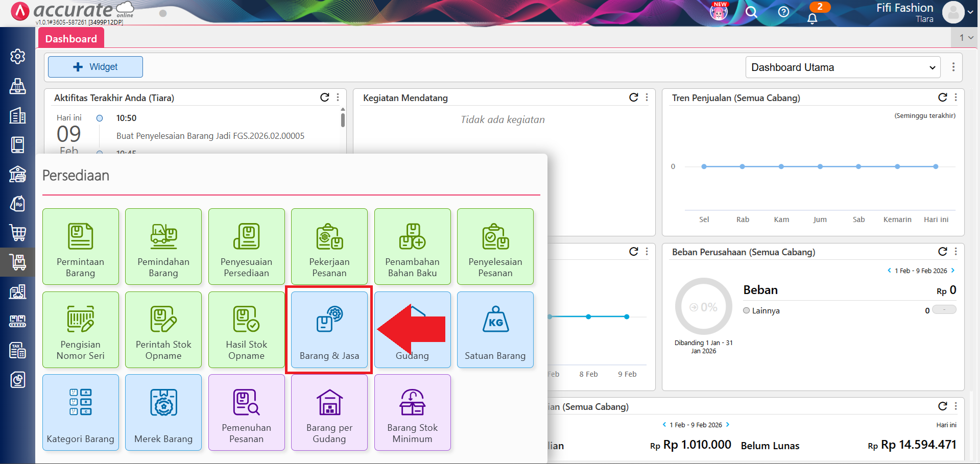980x464 pixels.
Task: Open the tab count dropdown
Action: click(966, 37)
